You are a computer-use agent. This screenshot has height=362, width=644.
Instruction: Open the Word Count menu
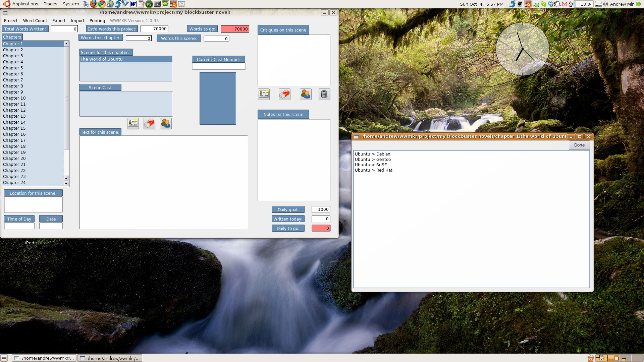35,20
